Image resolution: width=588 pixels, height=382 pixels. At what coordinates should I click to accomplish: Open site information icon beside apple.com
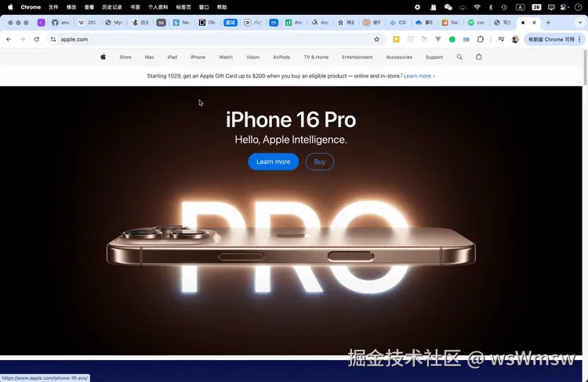(x=53, y=39)
